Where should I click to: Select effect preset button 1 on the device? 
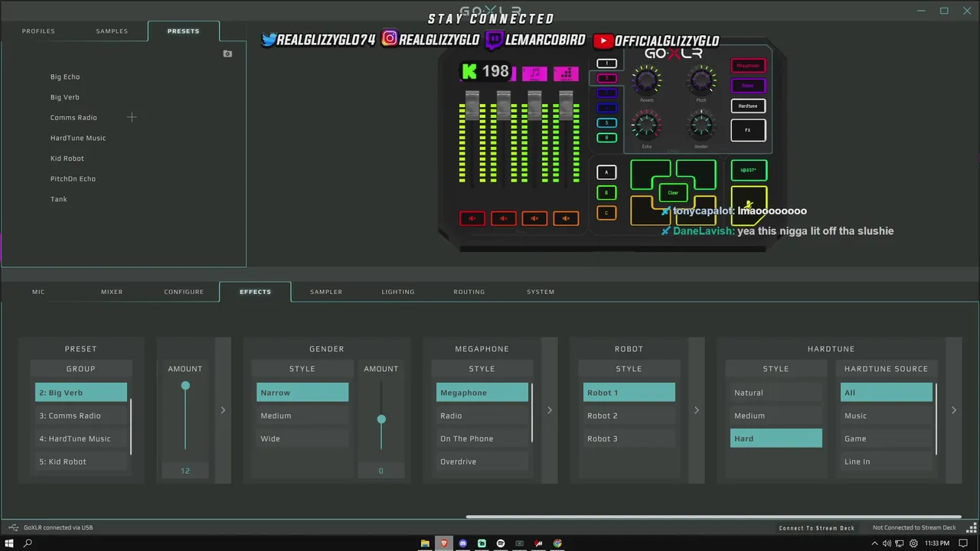(x=606, y=64)
